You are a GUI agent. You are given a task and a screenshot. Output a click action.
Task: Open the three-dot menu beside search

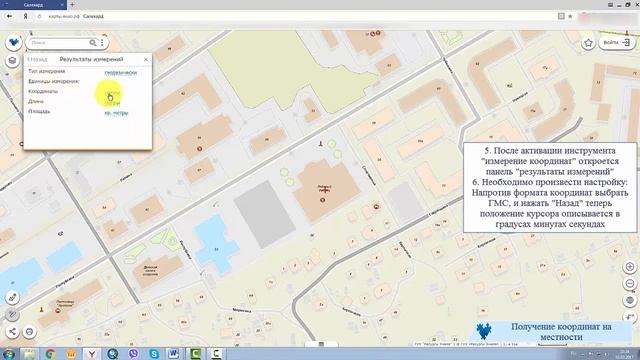pos(102,42)
